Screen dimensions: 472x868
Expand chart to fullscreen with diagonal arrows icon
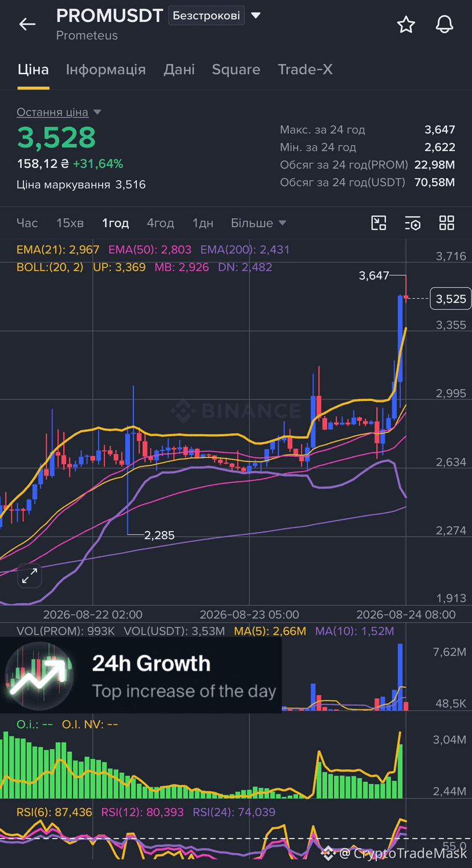click(29, 577)
